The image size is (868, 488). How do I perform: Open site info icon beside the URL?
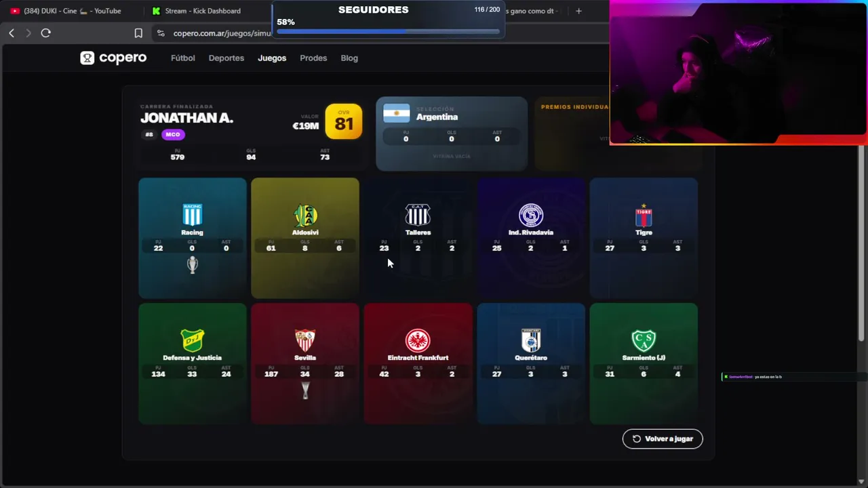(x=161, y=33)
